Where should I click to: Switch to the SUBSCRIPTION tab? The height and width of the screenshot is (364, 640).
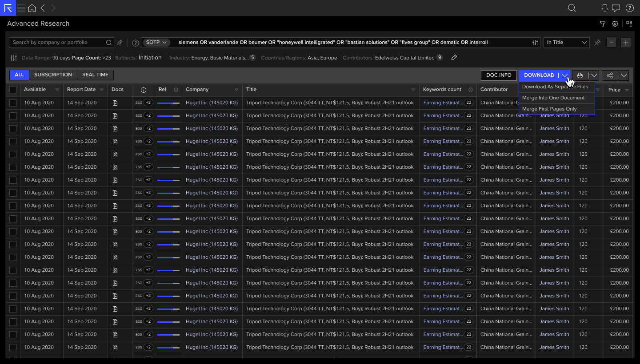point(53,75)
